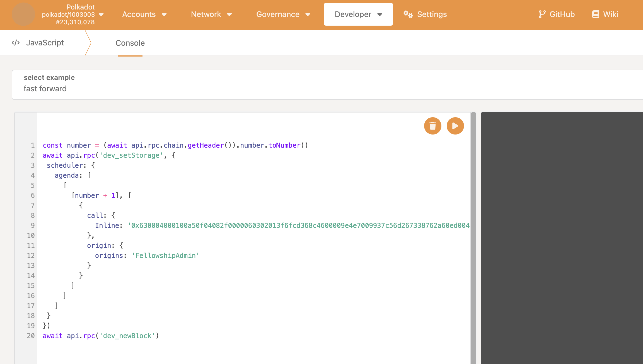Screen dimensions: 643x364
Task: Open the polkadot/1003003 chain selector arrow
Action: [x=101, y=14]
